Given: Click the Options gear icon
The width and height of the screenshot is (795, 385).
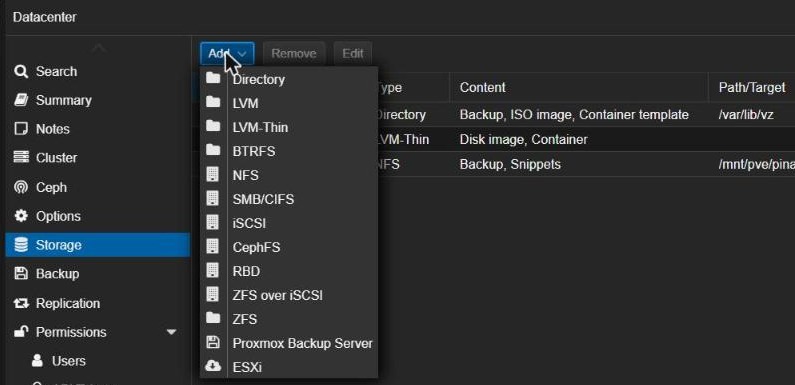Looking at the screenshot, I should pyautogui.click(x=21, y=216).
